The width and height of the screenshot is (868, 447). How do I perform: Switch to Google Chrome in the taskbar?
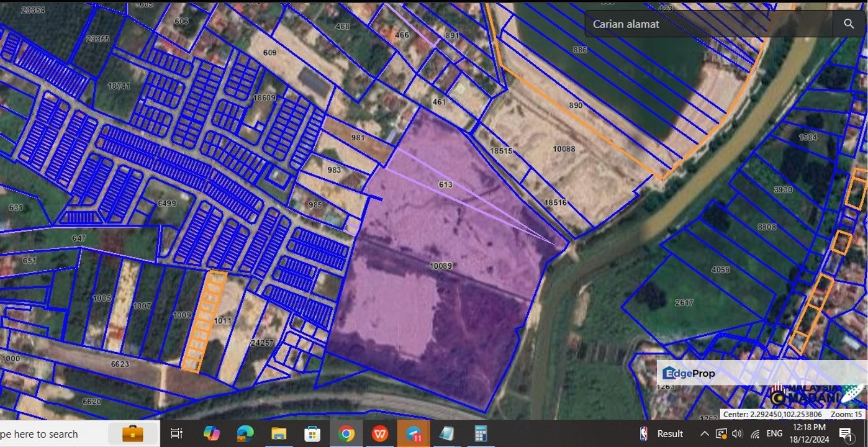pos(346,433)
